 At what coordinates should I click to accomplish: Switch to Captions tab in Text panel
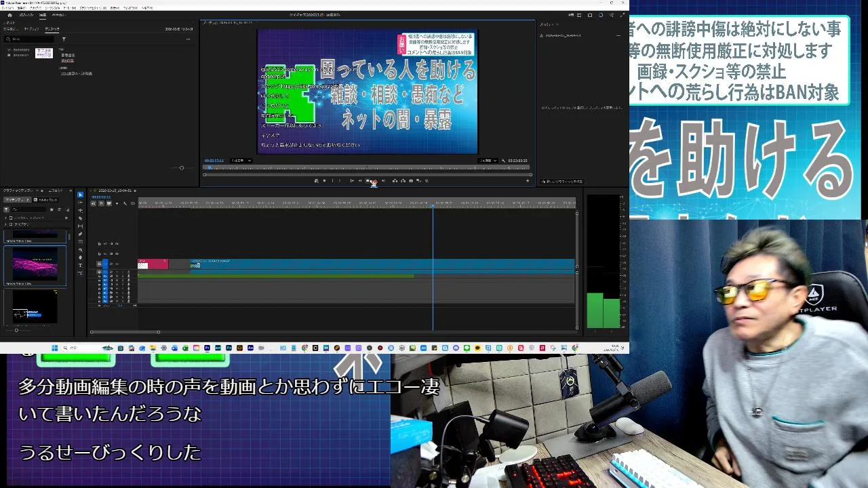coord(31,29)
